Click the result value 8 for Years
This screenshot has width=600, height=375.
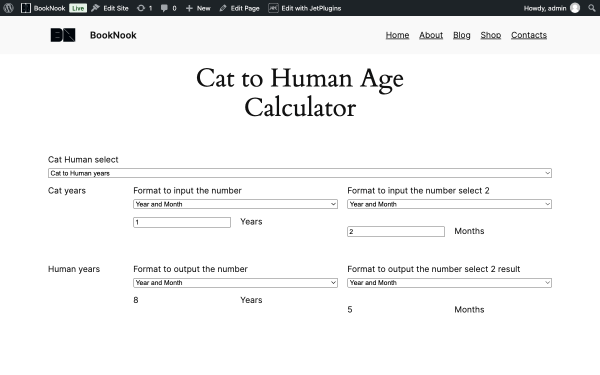click(x=136, y=300)
